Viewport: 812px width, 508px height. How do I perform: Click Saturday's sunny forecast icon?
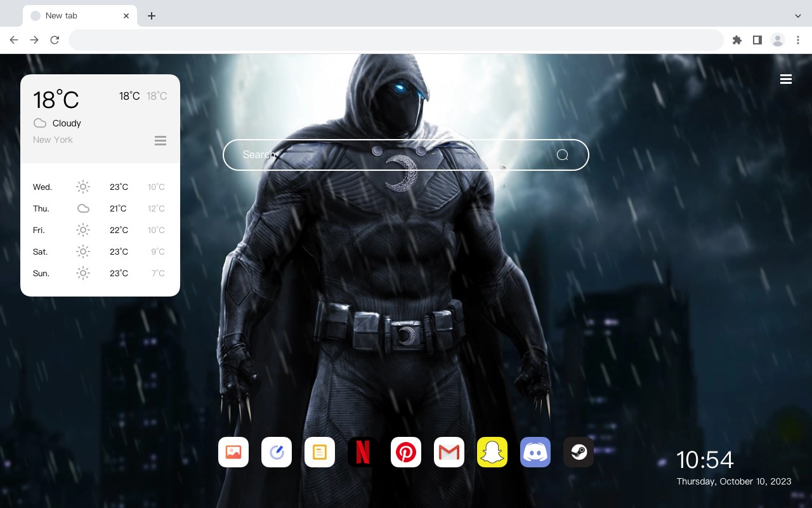[83, 251]
